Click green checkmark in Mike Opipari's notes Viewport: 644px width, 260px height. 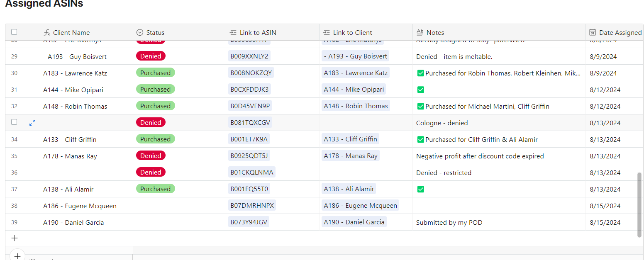(x=420, y=90)
